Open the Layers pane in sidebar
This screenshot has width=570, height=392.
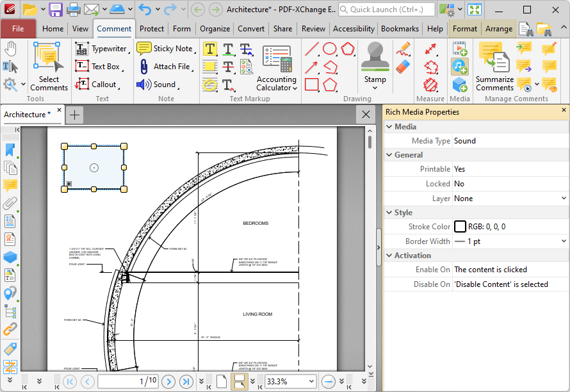coord(10,257)
